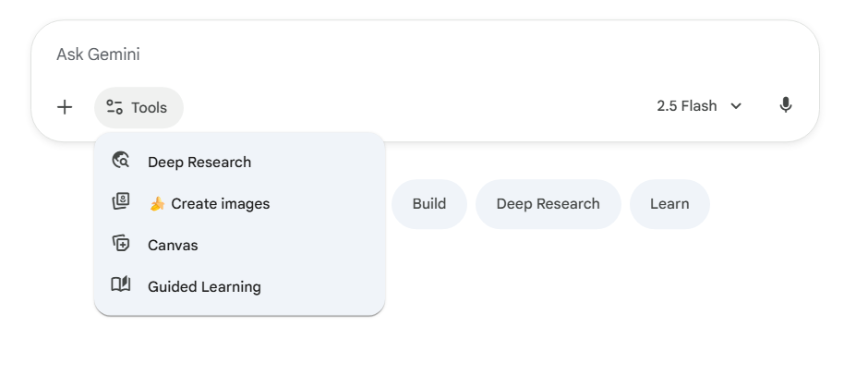Click the Build suggestion chip
Screen dimensions: 868x374
pos(429,204)
